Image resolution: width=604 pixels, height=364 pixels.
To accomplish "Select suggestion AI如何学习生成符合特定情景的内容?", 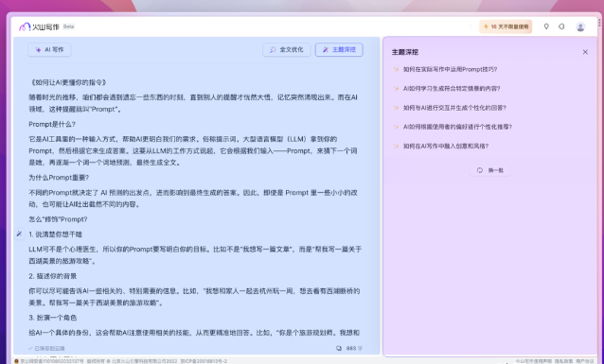I will pos(452,89).
